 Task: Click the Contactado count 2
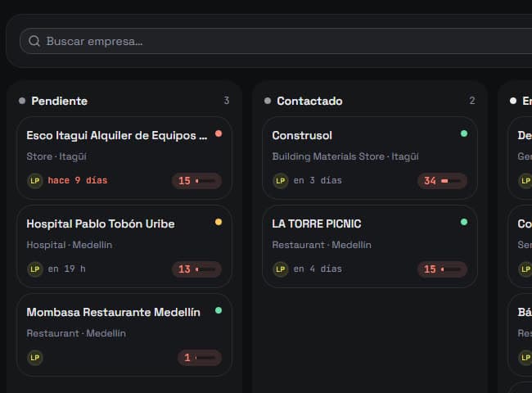[x=472, y=101]
